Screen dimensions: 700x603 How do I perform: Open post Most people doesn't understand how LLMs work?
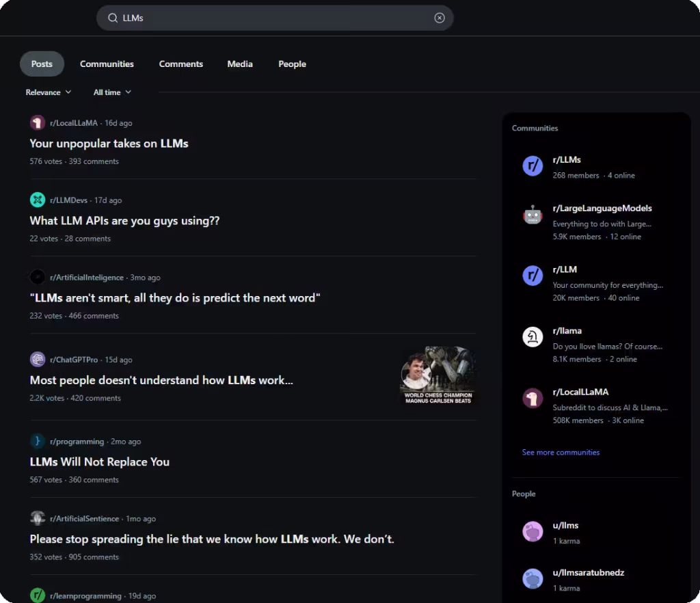161,380
